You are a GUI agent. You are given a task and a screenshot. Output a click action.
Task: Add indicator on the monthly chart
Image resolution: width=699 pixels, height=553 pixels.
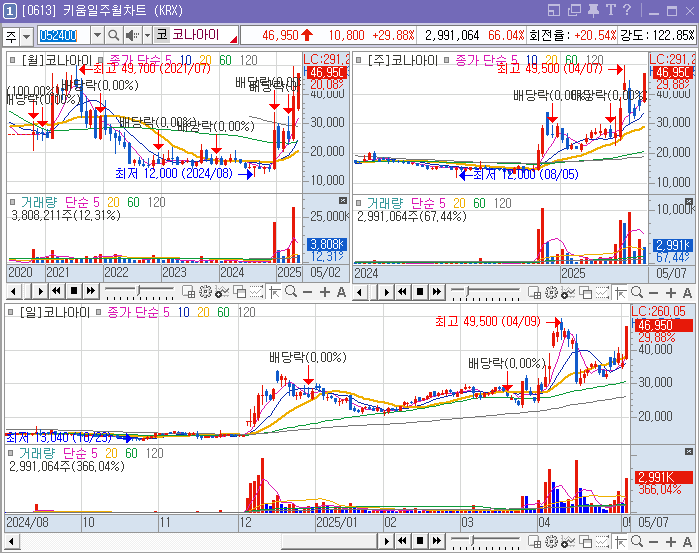[x=222, y=292]
